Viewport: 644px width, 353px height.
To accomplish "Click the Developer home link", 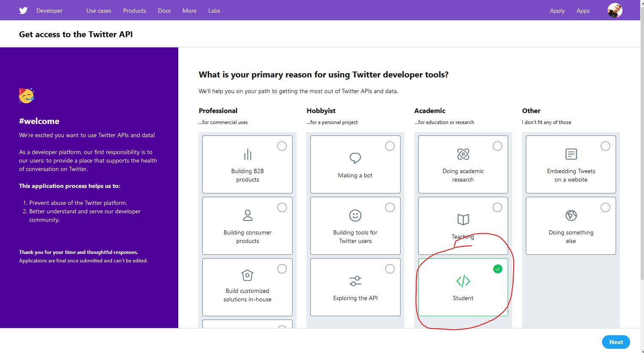I will [50, 11].
